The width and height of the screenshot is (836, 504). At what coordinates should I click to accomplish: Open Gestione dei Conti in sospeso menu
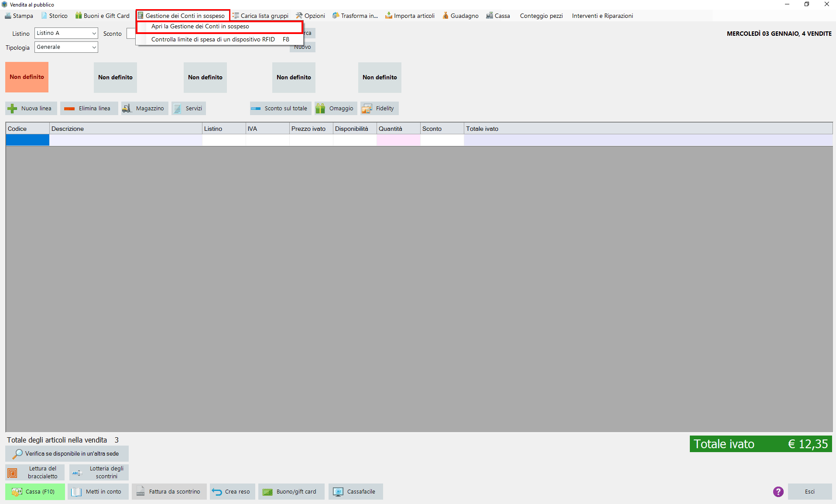(x=183, y=16)
